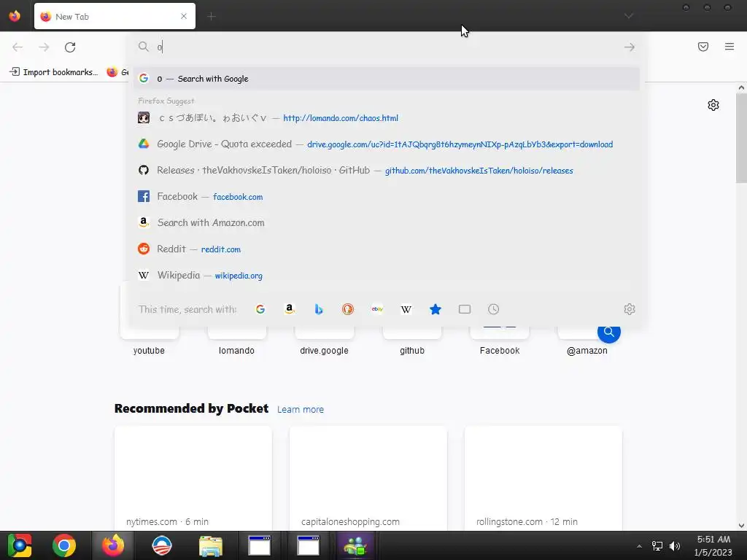Open the nytimes.com Pocket story card
The width and height of the screenshot is (747, 560).
tap(193, 478)
